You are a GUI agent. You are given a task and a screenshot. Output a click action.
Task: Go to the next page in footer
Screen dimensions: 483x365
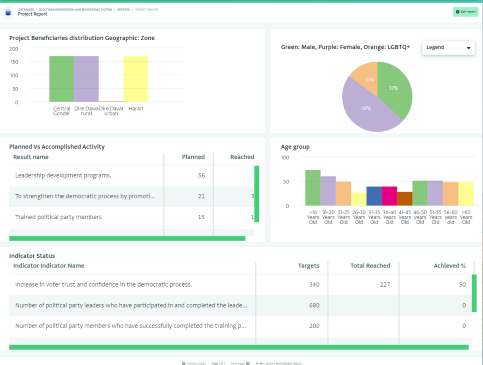coord(240,363)
